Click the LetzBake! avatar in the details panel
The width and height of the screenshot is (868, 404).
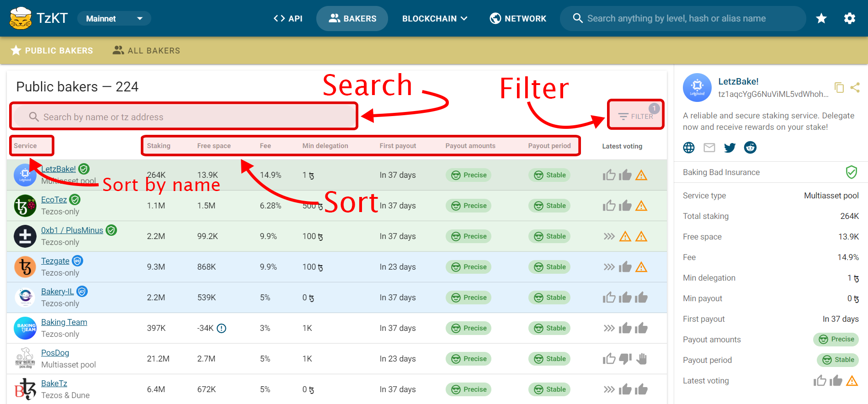click(697, 87)
